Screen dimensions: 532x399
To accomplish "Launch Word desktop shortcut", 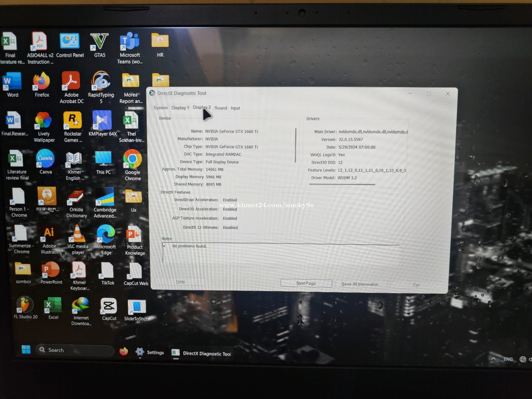I will pyautogui.click(x=12, y=84).
